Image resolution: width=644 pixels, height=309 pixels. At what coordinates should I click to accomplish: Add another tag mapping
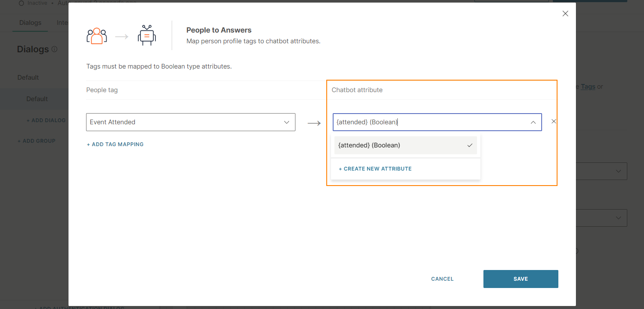point(115,144)
